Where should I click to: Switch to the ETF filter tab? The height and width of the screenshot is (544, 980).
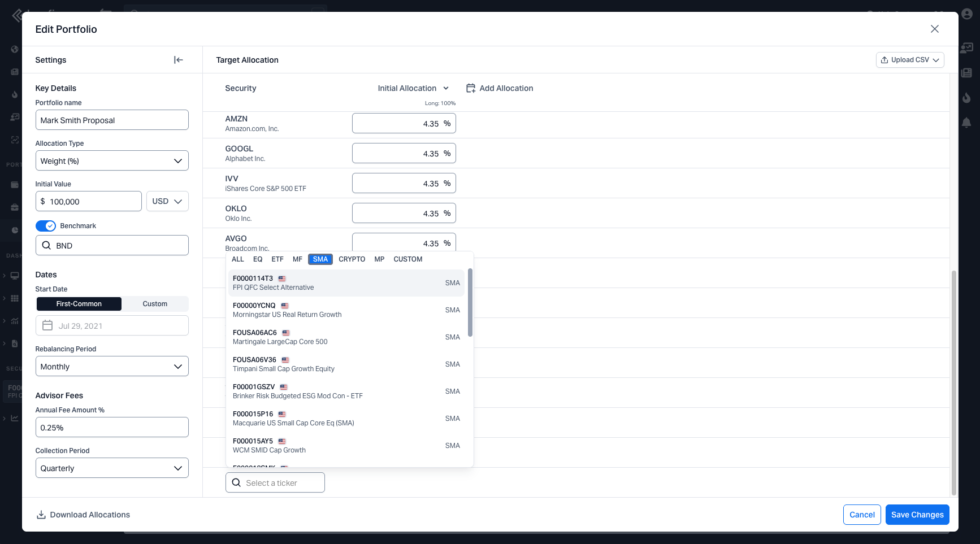277,259
